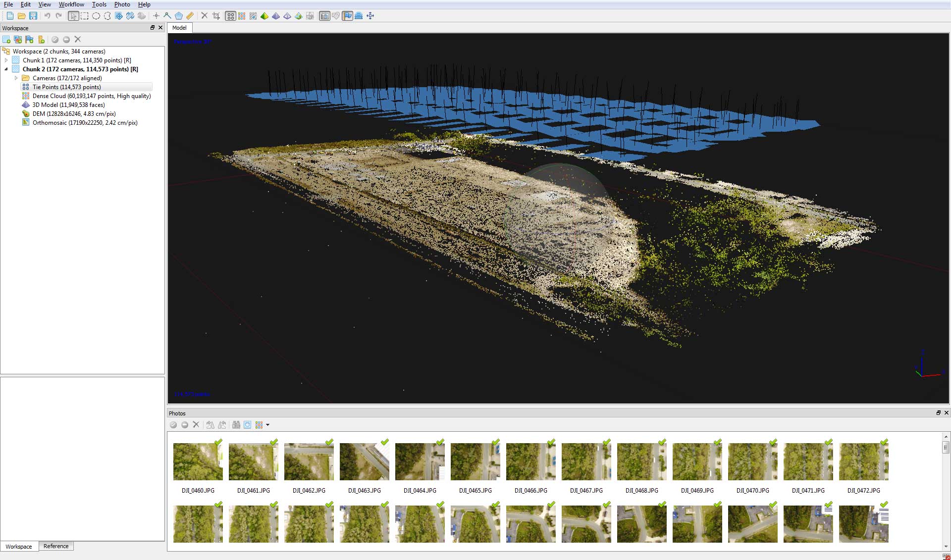Viewport: 951px width, 560px height.
Task: Select the Ruler measurement tool
Action: point(190,16)
